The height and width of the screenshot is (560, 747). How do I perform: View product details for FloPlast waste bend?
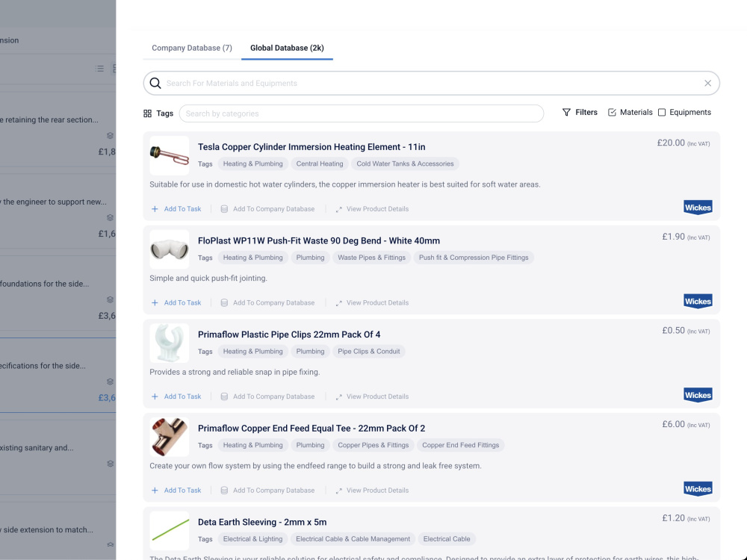372,303
